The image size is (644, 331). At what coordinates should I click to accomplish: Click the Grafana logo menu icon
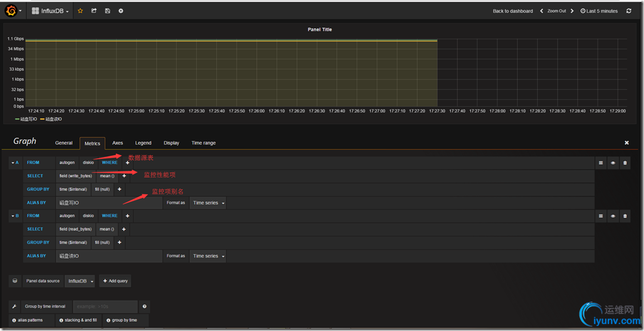[11, 11]
